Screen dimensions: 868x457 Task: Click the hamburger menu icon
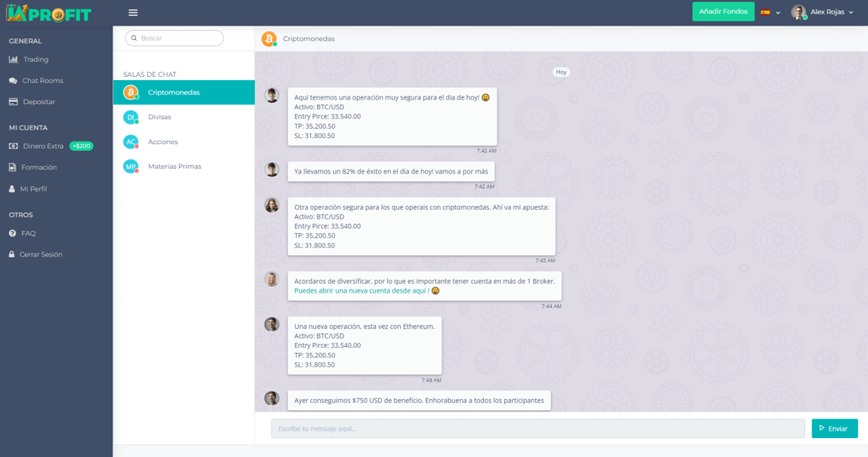click(x=133, y=13)
